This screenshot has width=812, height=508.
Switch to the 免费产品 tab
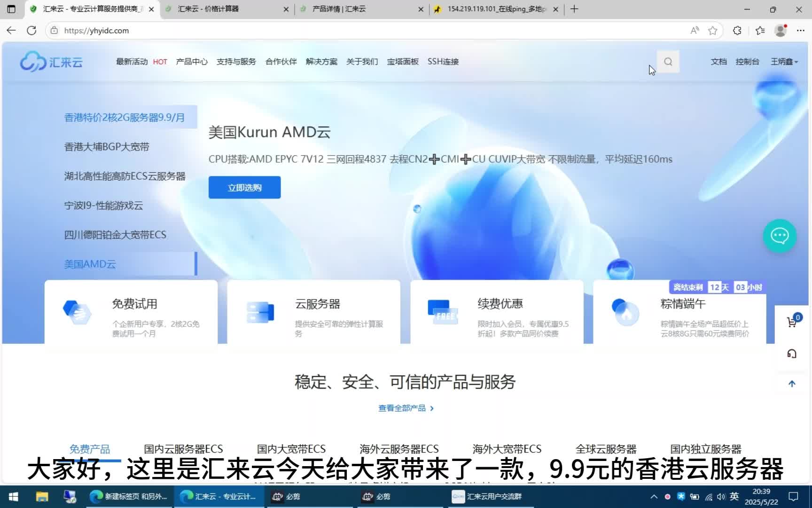click(x=90, y=449)
